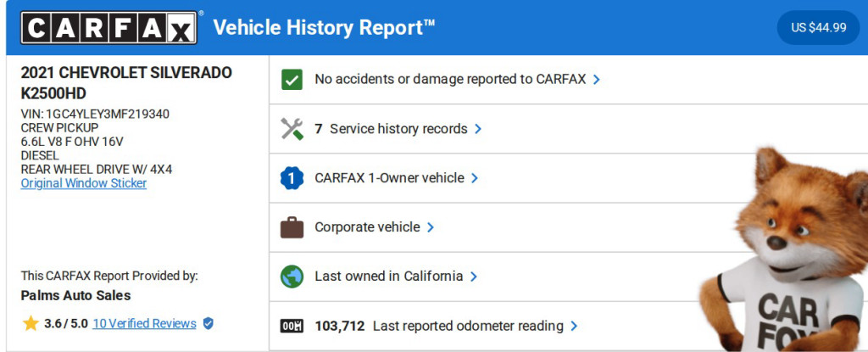Expand chevron beside no accidents reported
The image size is (868, 352).
(x=597, y=80)
